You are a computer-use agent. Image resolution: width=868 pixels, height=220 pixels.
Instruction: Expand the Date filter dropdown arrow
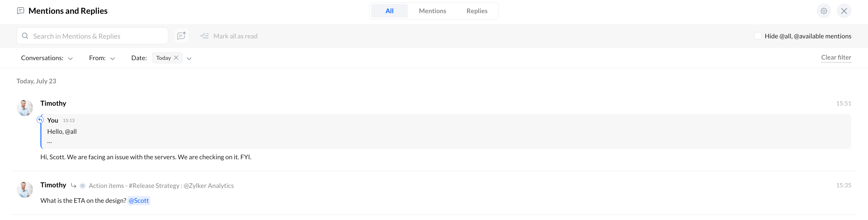189,58
